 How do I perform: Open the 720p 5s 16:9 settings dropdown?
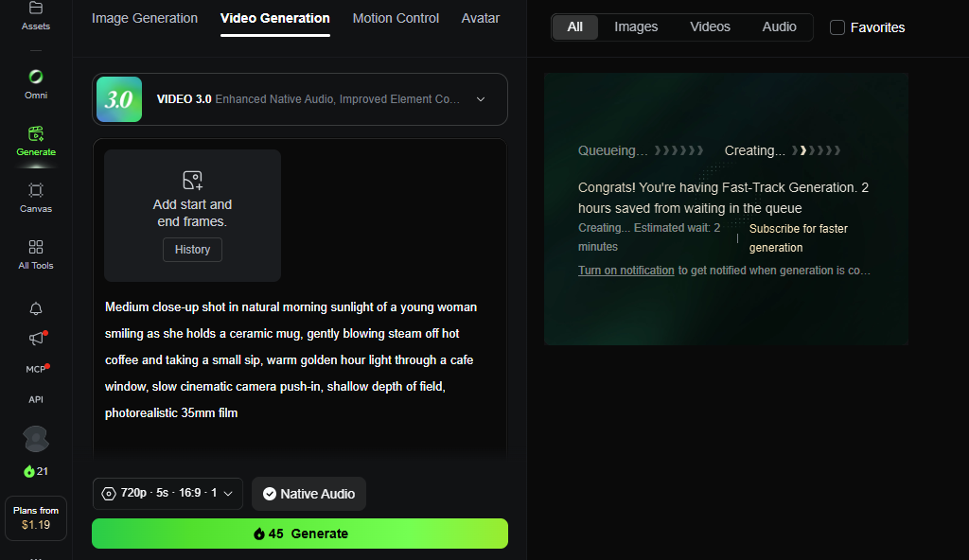coord(167,493)
